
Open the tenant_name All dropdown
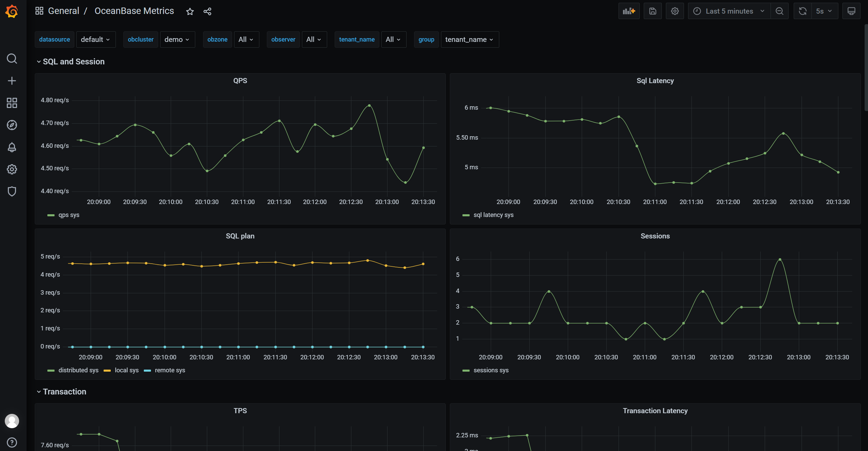(394, 40)
